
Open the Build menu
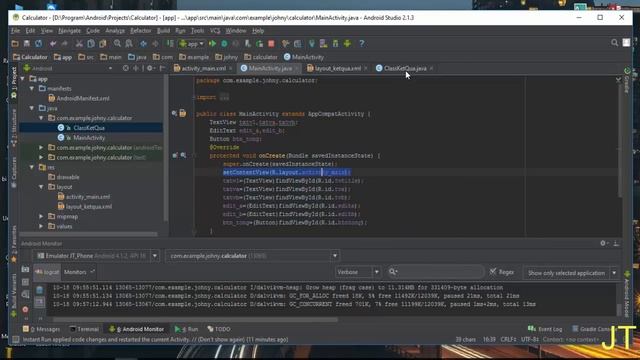[163, 31]
